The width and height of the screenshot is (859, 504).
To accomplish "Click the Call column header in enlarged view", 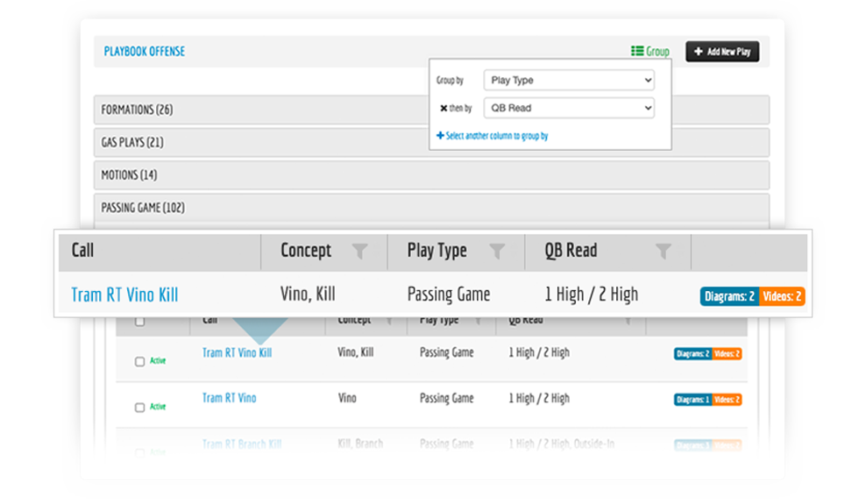I will tap(82, 251).
